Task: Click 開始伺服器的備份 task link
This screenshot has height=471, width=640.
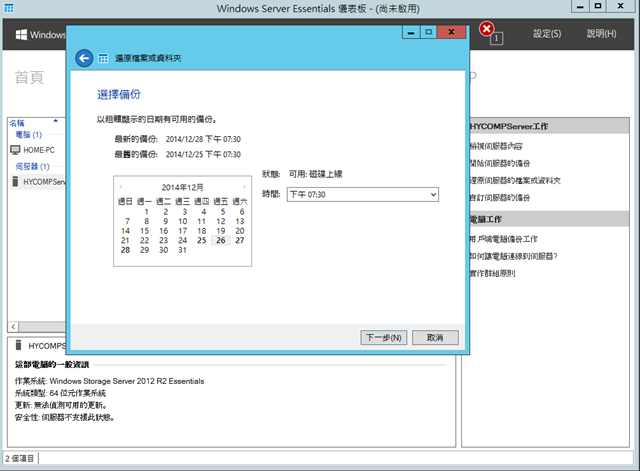Action: [500, 163]
